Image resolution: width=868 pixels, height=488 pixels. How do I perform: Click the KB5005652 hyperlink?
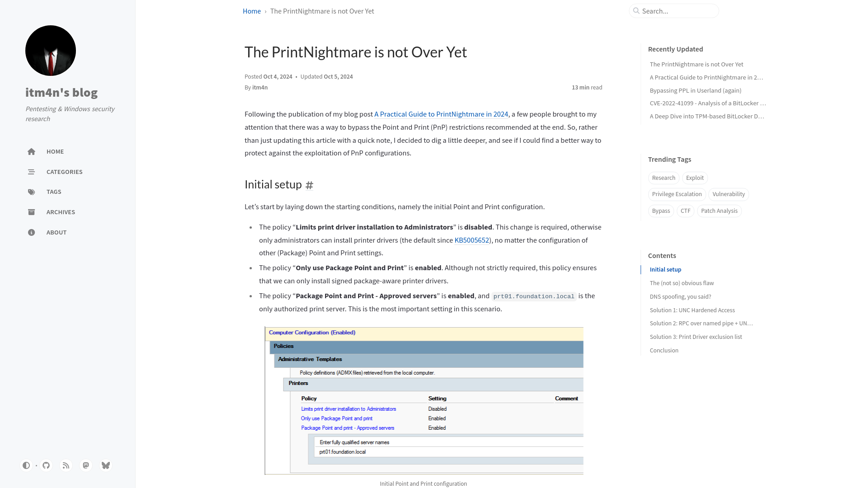click(471, 239)
